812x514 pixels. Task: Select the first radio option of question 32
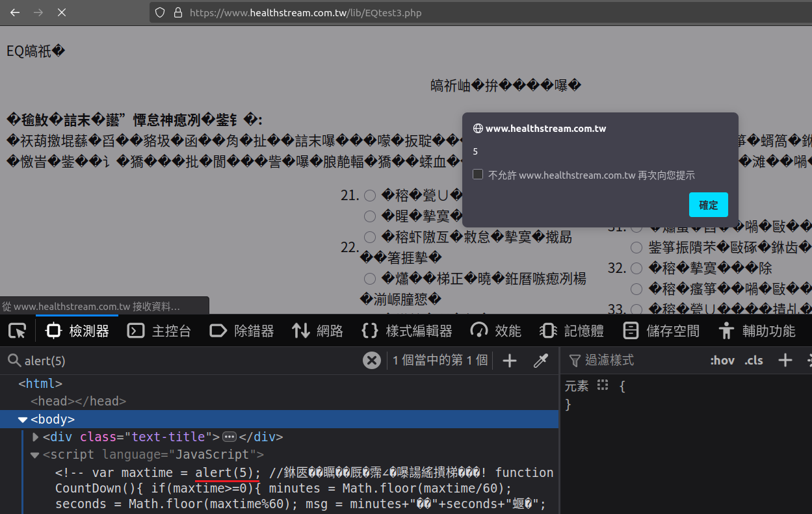(636, 268)
